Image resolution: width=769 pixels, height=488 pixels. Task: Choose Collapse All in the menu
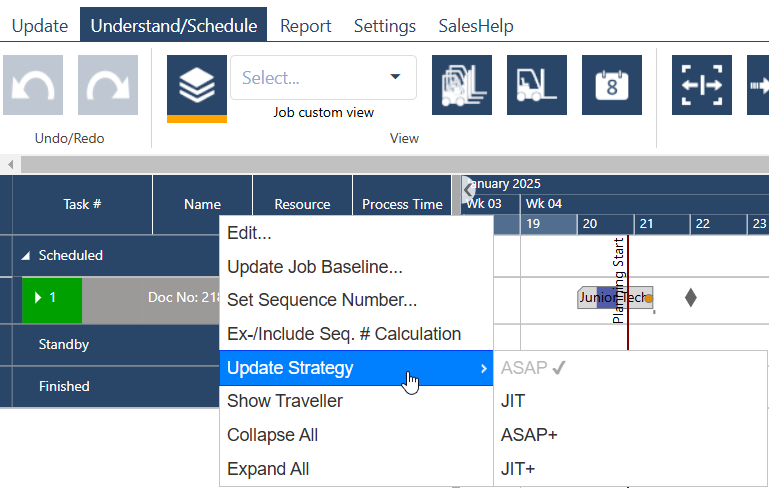[x=356, y=435]
